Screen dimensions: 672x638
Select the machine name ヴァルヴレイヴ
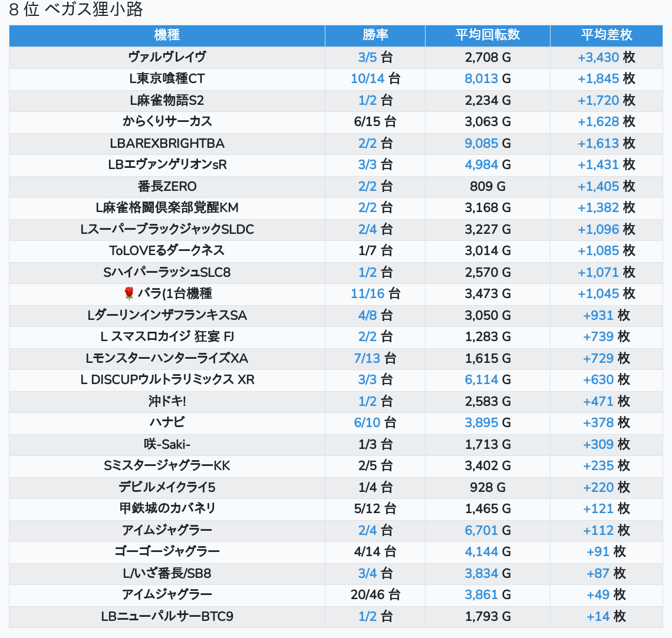click(x=167, y=57)
